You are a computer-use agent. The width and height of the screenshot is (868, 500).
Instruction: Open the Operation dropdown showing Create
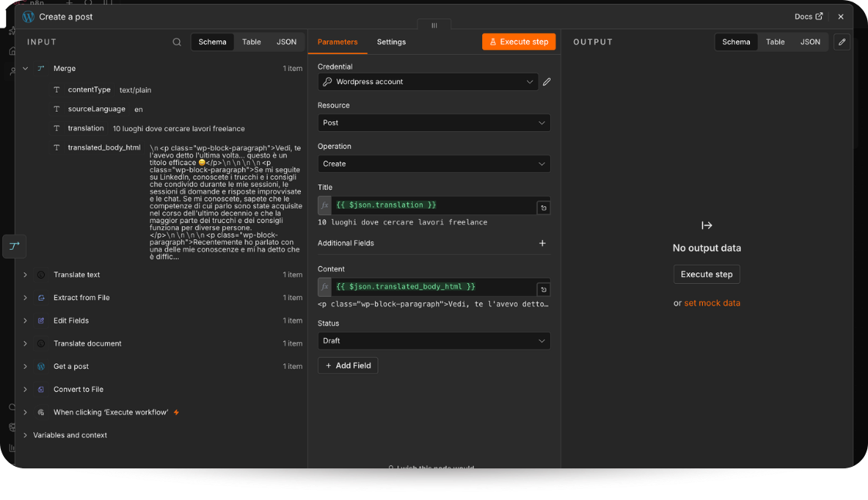pyautogui.click(x=434, y=164)
